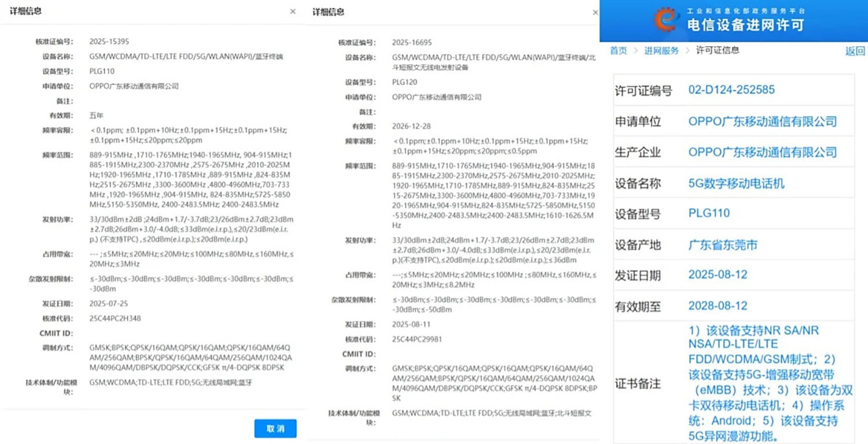Close the middle 详细信息 dialog
868x444 pixels.
[x=595, y=12]
